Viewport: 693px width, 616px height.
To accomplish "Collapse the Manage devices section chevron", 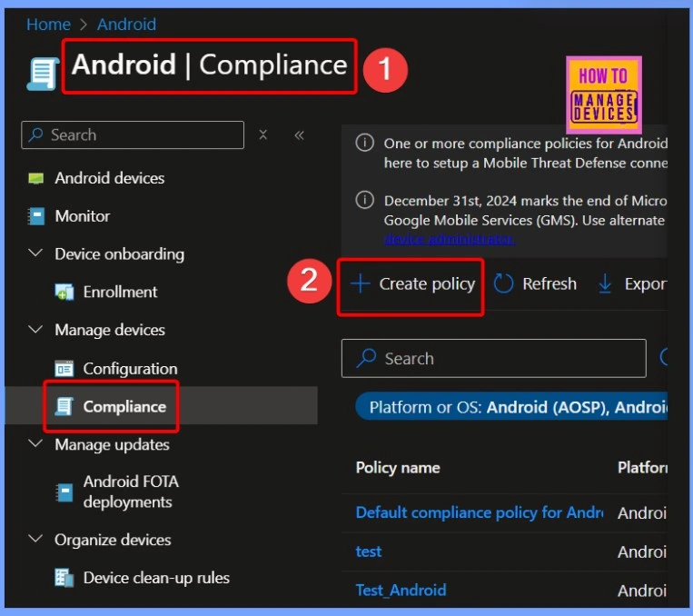I will coord(35,330).
